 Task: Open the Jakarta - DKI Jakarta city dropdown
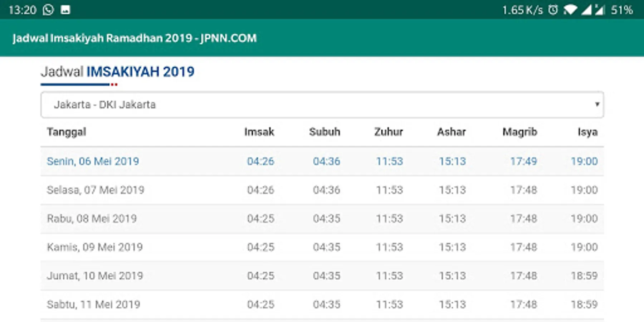[x=322, y=104]
